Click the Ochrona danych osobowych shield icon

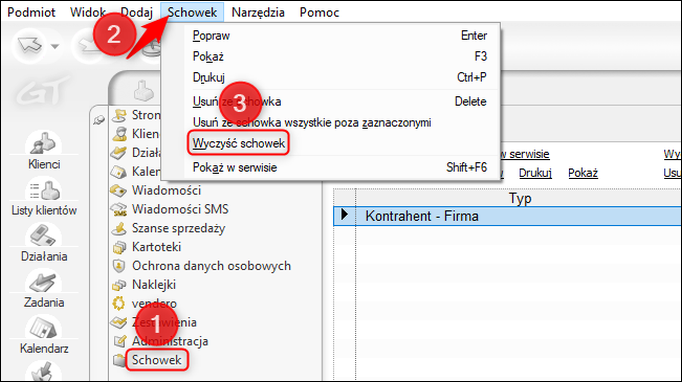119,266
